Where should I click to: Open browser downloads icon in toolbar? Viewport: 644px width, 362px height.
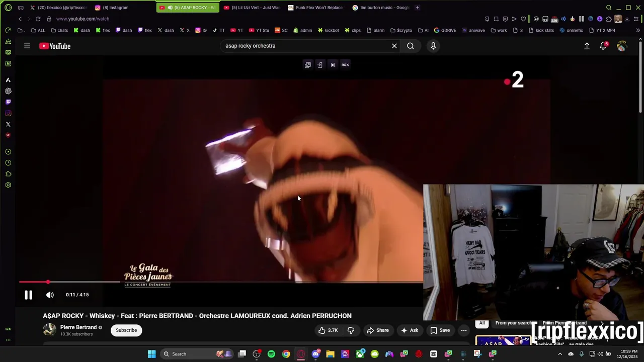[627, 19]
